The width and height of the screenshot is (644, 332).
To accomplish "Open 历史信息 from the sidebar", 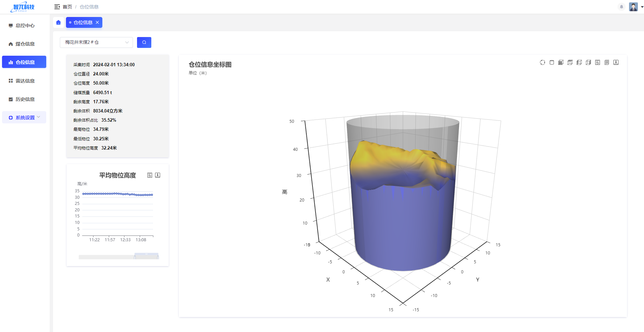I will (x=24, y=99).
